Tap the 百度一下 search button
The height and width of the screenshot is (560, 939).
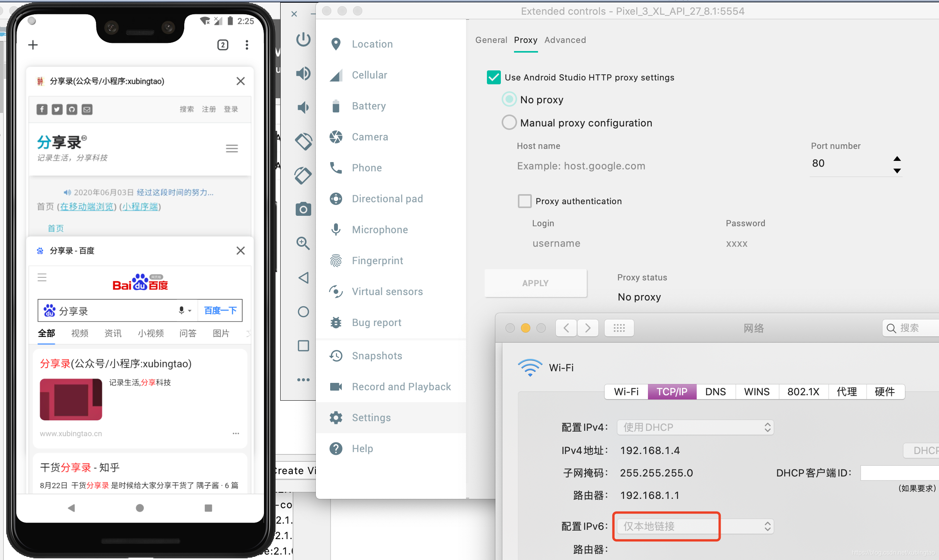tap(220, 311)
